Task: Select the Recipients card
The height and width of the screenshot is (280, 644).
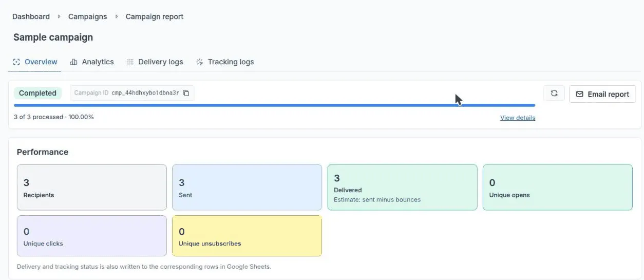Action: 92,188
